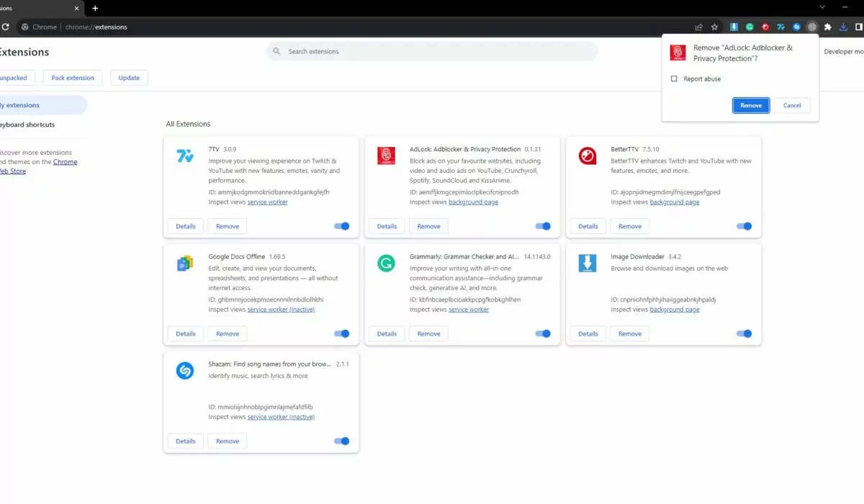Click the Google Docs Offline logo
Image resolution: width=864 pixels, height=504 pixels.
coord(185,264)
